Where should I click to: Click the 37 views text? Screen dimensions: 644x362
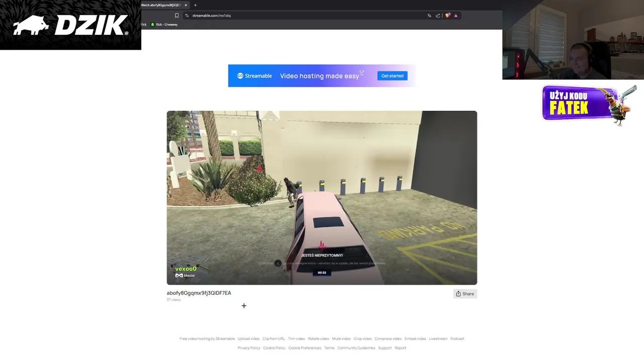(174, 300)
